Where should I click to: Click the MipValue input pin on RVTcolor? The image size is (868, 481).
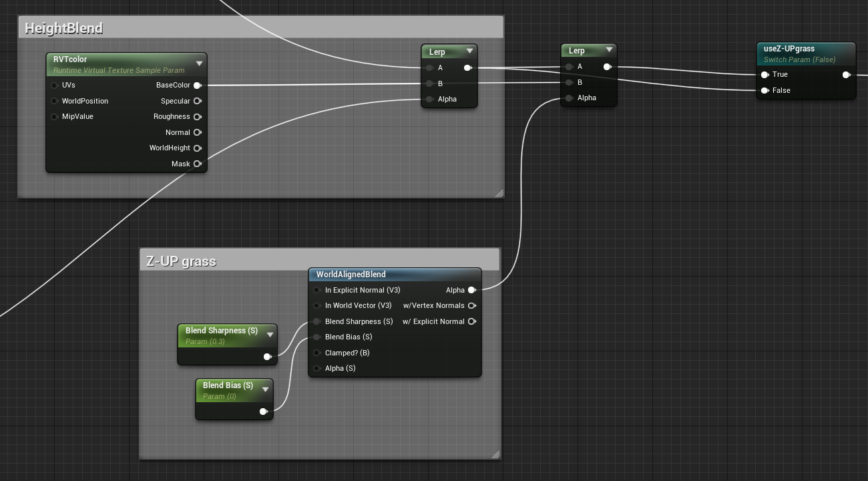55,117
